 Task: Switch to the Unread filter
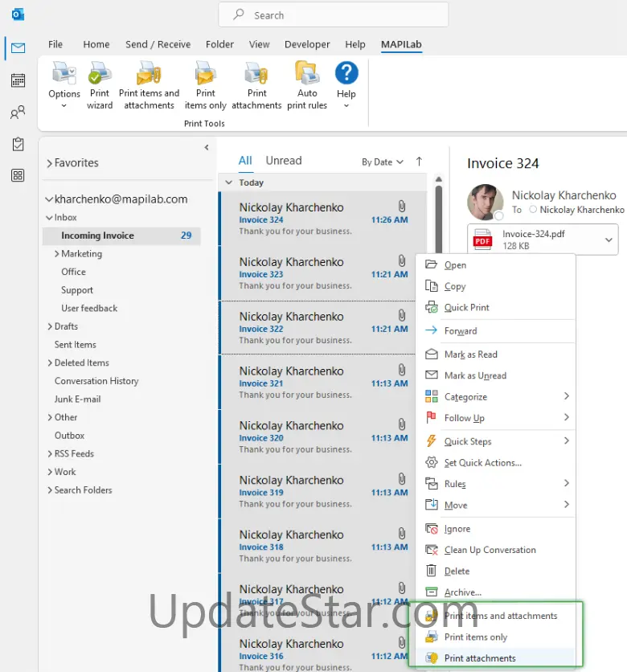pyautogui.click(x=284, y=161)
